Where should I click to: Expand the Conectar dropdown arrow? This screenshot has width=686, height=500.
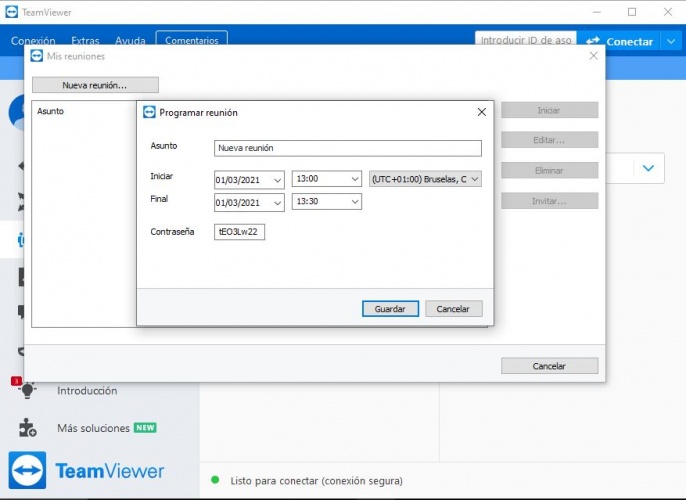[x=672, y=42]
